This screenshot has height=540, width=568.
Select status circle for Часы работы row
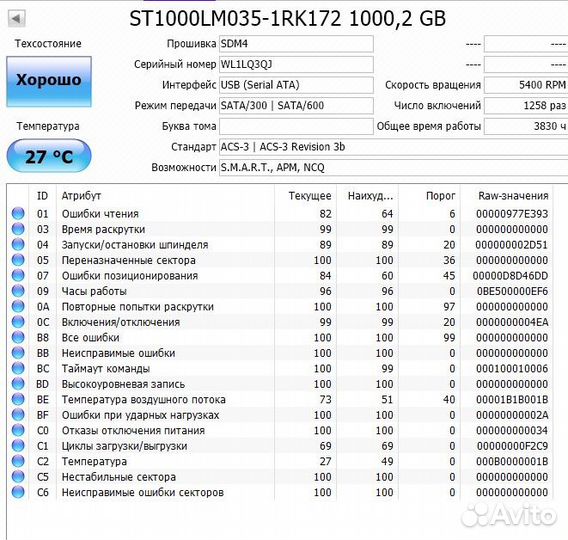(x=18, y=291)
